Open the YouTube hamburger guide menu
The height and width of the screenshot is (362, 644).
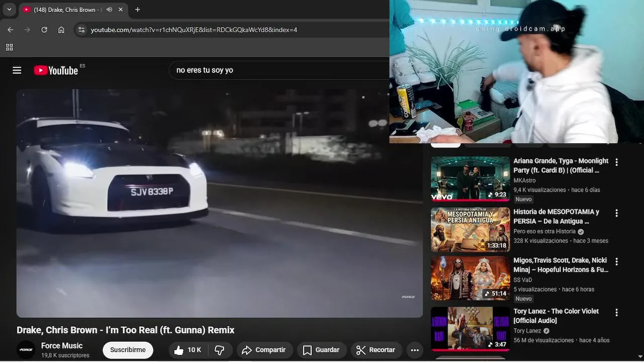[x=17, y=70]
